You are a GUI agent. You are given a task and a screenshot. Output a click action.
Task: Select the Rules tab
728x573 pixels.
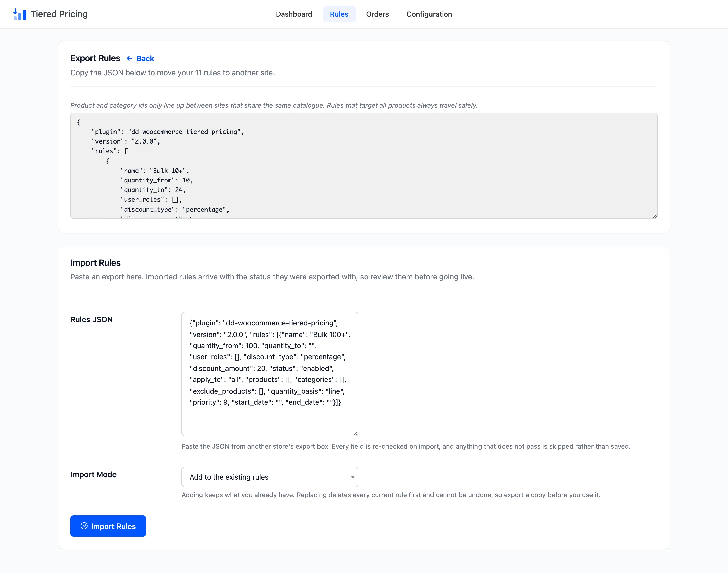coord(339,14)
